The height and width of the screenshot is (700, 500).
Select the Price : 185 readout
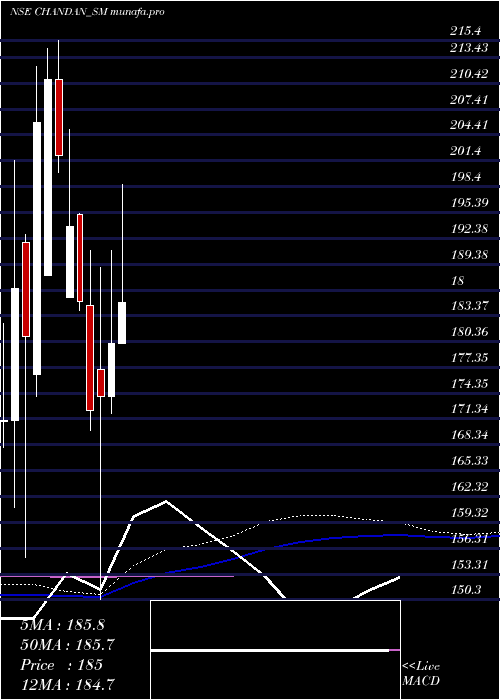point(62,665)
